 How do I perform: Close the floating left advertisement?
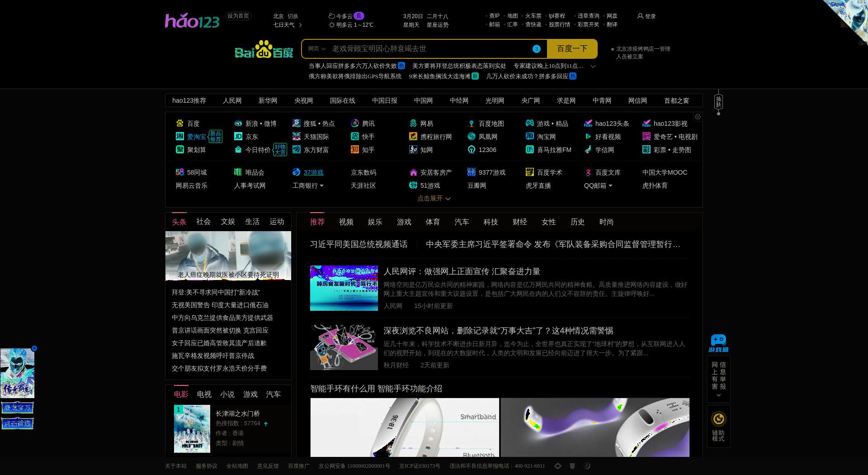[x=34, y=348]
